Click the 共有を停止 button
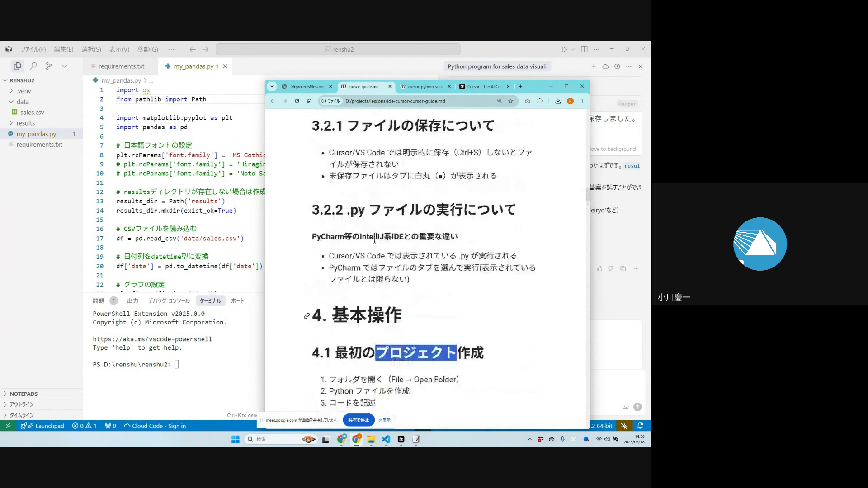This screenshot has width=868, height=488. coord(358,420)
